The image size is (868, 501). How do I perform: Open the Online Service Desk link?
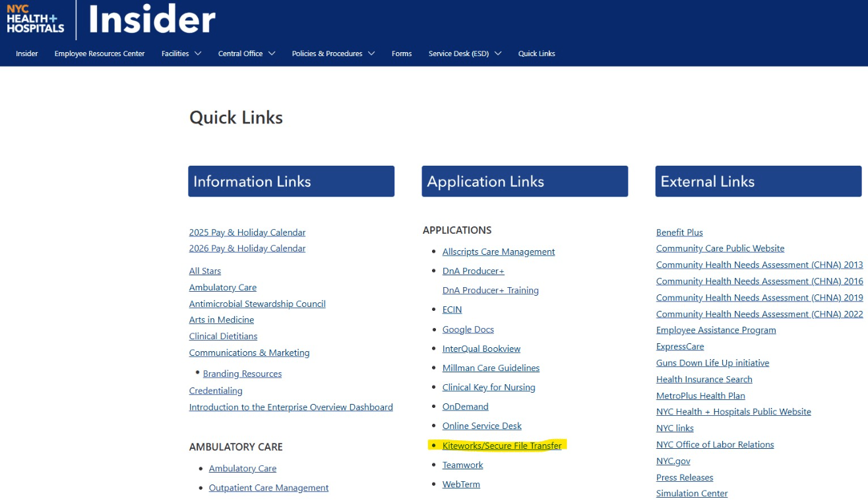click(482, 426)
